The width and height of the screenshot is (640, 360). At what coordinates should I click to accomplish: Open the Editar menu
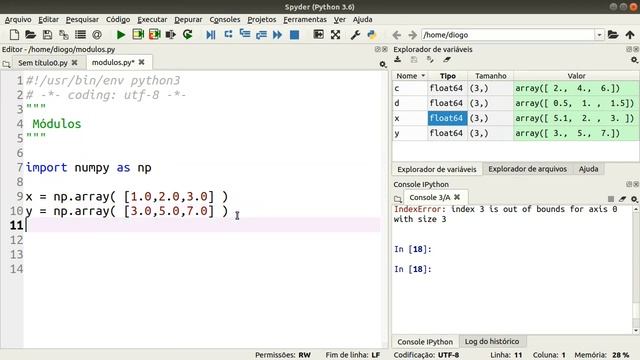click(48, 19)
